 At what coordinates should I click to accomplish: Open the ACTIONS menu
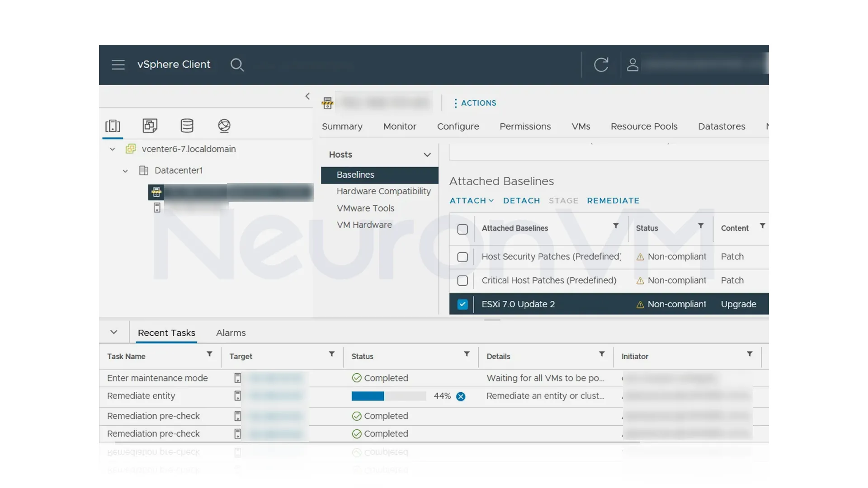(x=475, y=103)
